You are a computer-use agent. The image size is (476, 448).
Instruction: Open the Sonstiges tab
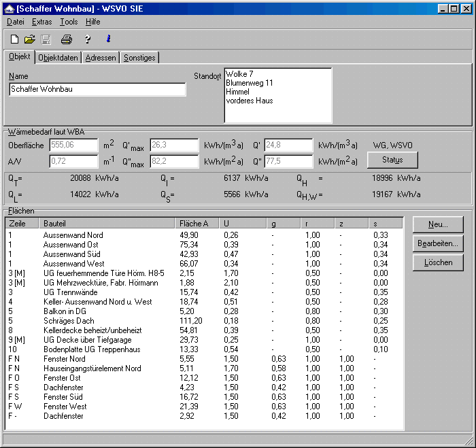pos(140,58)
